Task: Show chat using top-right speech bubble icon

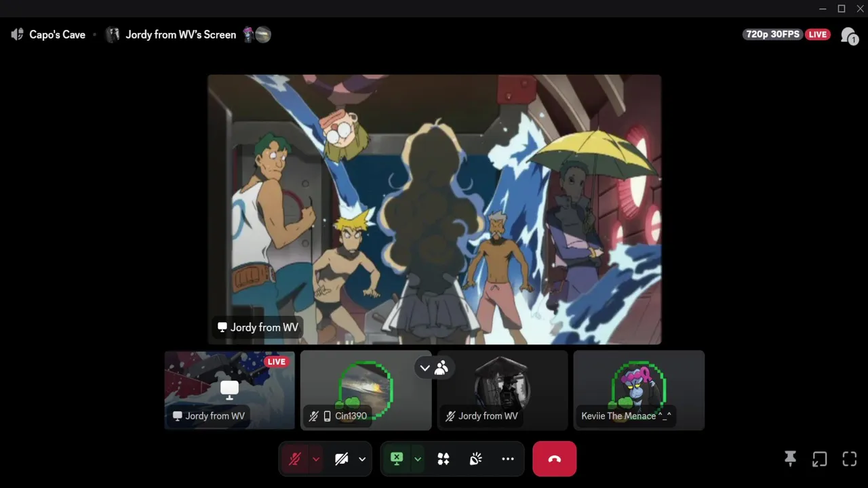Action: click(848, 35)
